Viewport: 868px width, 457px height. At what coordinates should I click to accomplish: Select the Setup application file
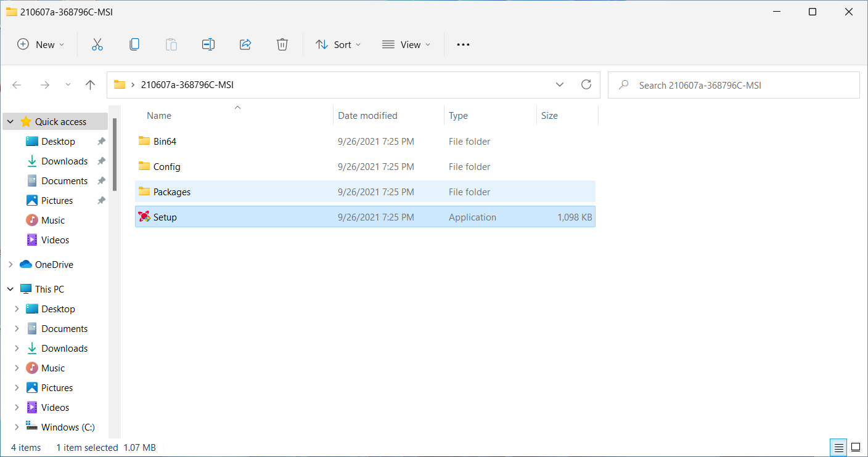pos(165,217)
